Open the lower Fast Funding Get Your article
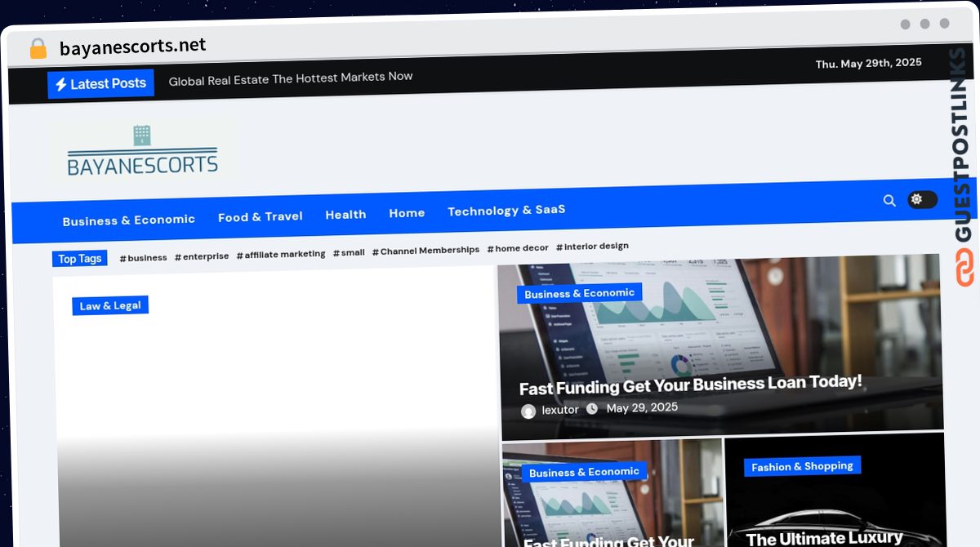 608,542
